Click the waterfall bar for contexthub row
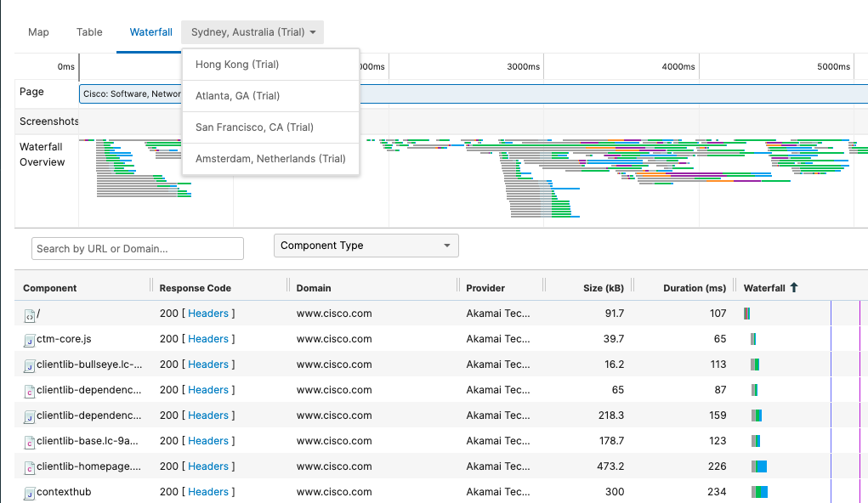 tap(759, 492)
